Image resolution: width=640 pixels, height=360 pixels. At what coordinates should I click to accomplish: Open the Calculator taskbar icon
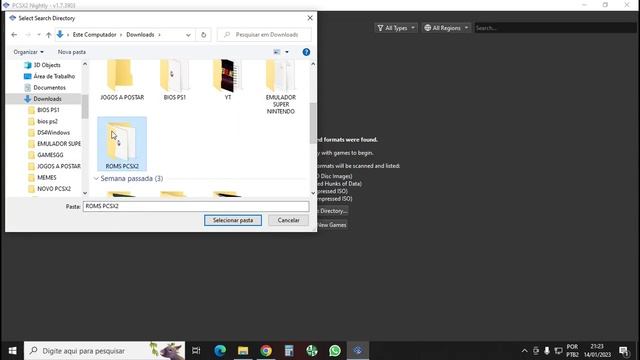coord(289,351)
